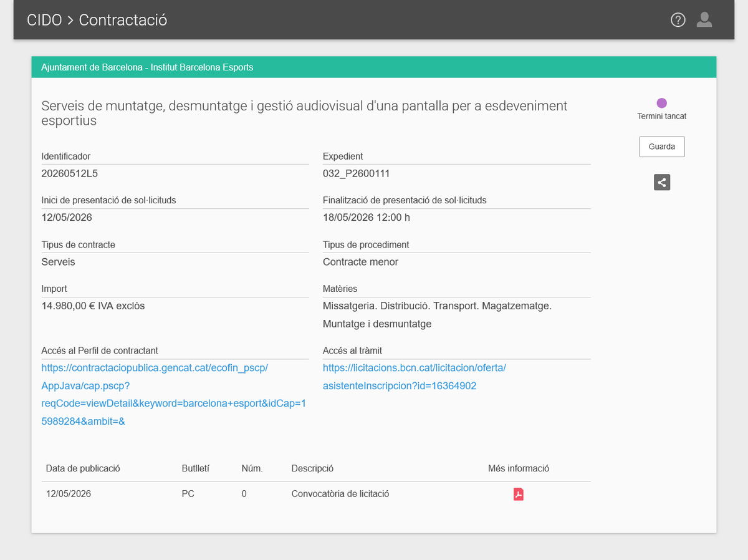Select the Contracte menor procedure value
The height and width of the screenshot is (560, 748).
click(x=360, y=262)
